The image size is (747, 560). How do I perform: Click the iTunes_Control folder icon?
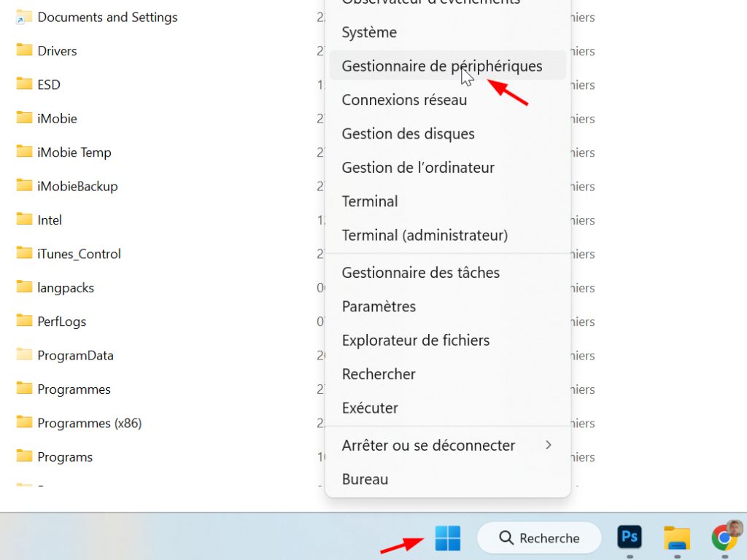[x=24, y=253]
